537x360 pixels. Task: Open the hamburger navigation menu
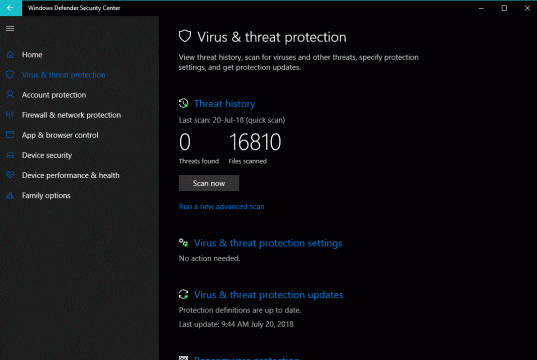pyautogui.click(x=10, y=28)
